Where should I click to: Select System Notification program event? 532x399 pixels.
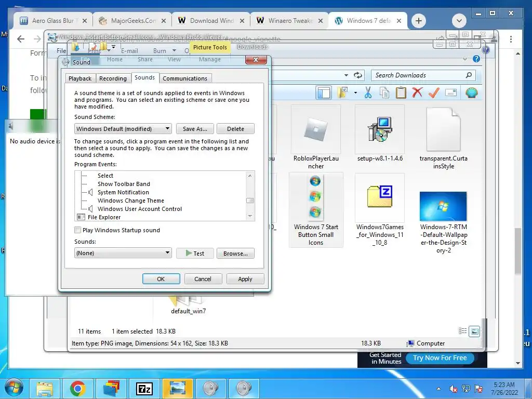pyautogui.click(x=123, y=192)
